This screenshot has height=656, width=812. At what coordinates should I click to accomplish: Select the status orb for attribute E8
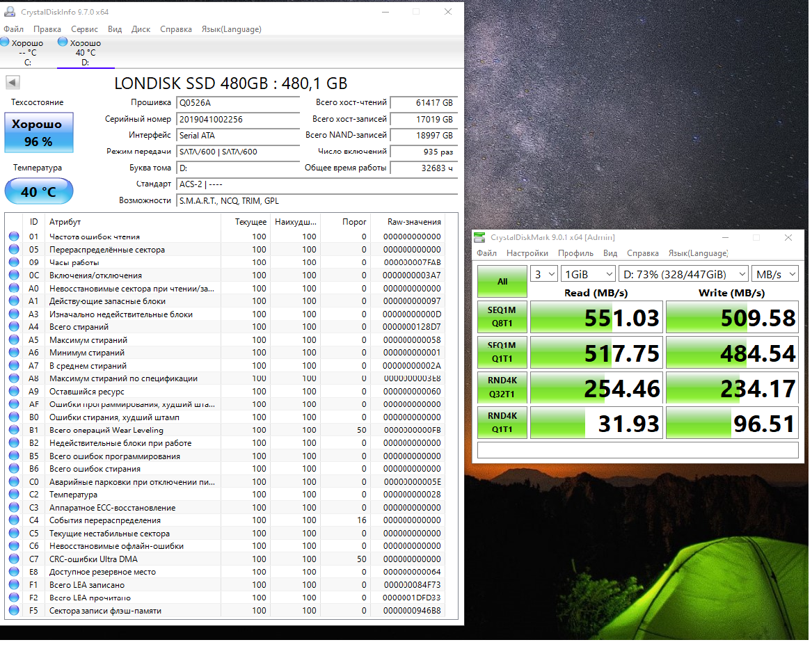tap(14, 572)
